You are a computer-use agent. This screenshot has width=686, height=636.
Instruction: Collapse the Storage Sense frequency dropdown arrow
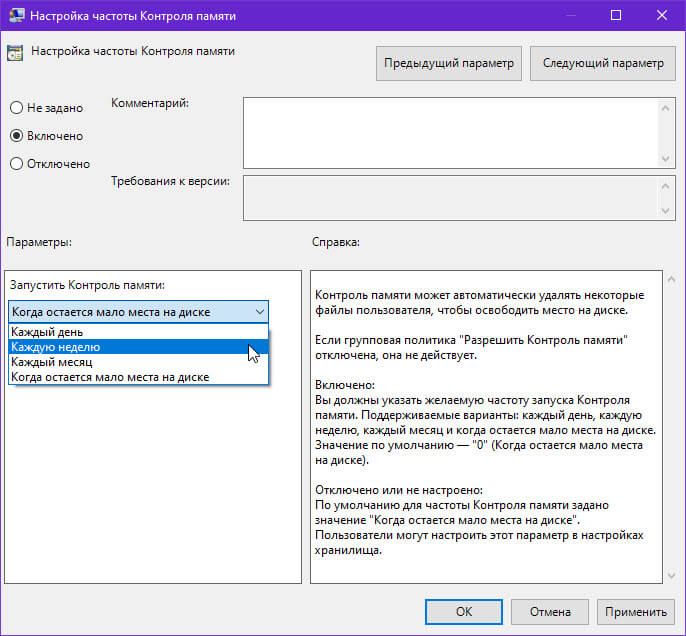[x=259, y=312]
